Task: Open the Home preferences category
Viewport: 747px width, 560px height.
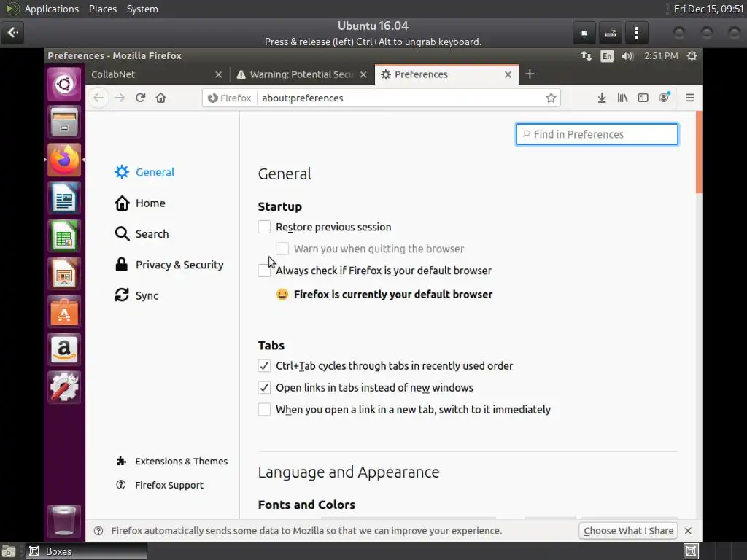Action: click(140, 203)
